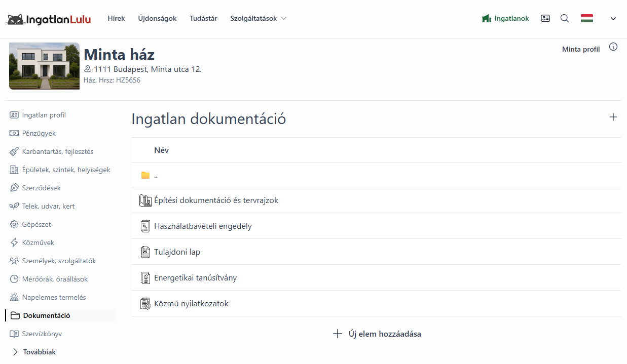Go to Ingatlanok via green link

(505, 18)
